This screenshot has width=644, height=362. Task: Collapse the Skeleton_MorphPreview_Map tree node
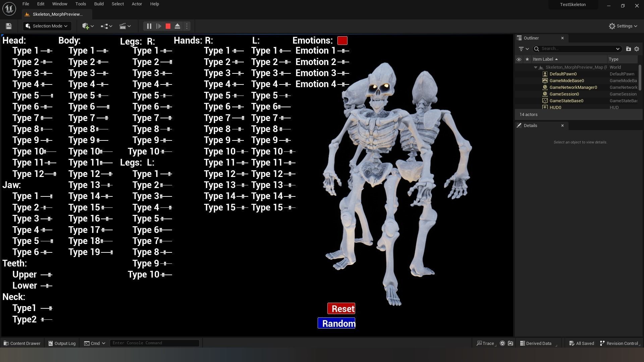(536, 67)
